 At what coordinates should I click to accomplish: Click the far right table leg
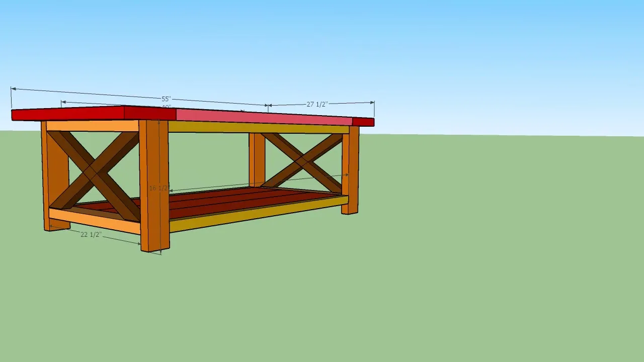(351, 170)
